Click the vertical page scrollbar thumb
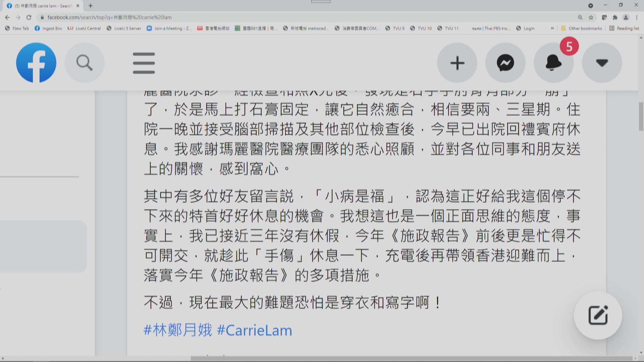 (641, 116)
